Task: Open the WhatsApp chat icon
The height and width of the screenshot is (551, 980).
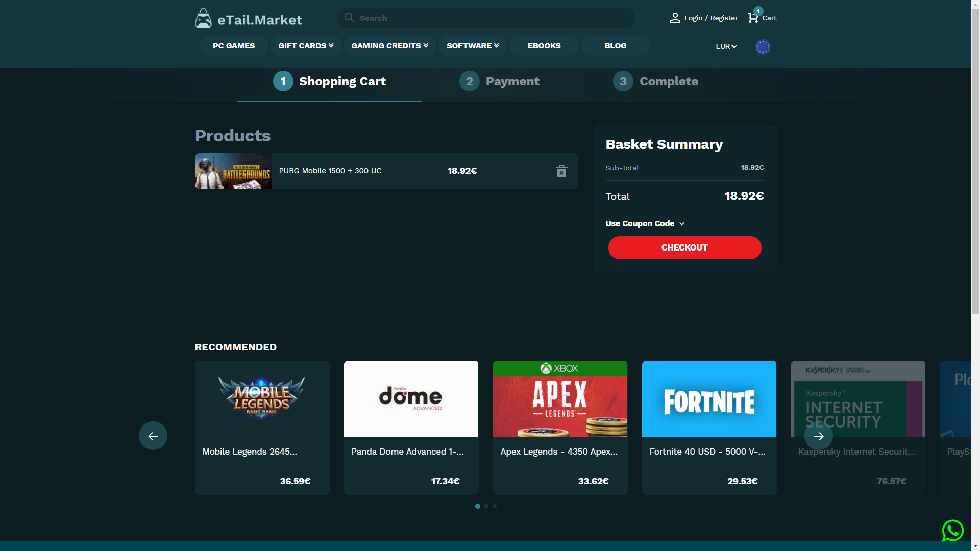Action: (952, 531)
